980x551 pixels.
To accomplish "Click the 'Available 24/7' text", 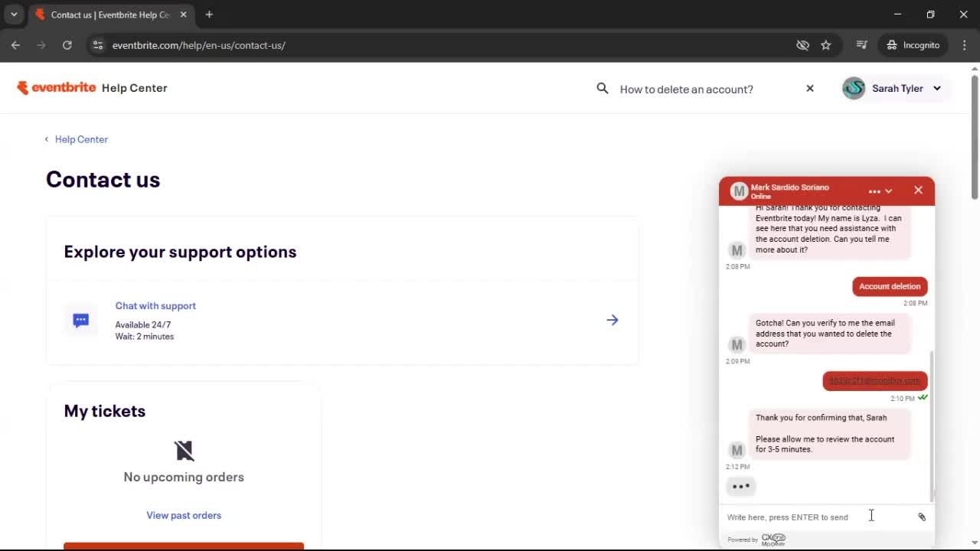I will [143, 324].
